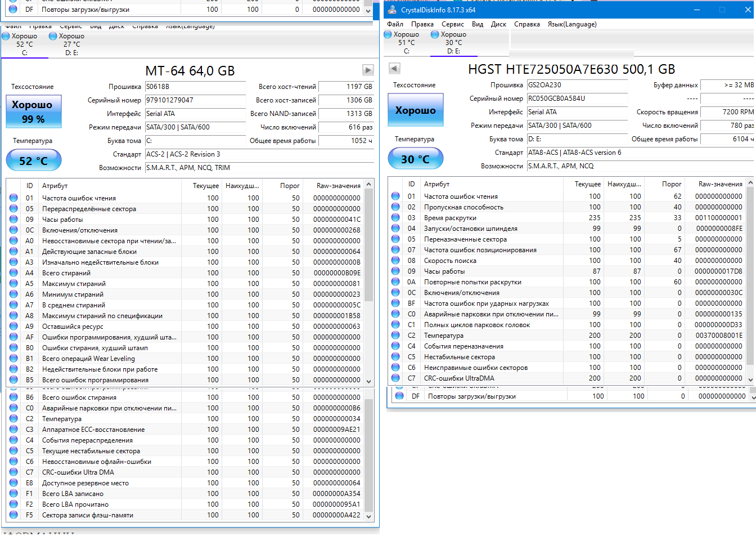Click Хорошо 99 % health button for MT-64
756x536 pixels.
coord(33,111)
